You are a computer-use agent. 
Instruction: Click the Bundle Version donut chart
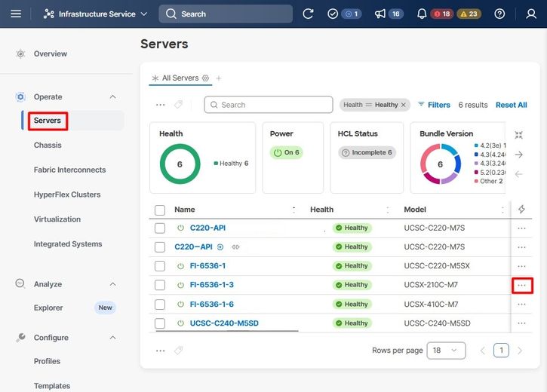coord(441,164)
